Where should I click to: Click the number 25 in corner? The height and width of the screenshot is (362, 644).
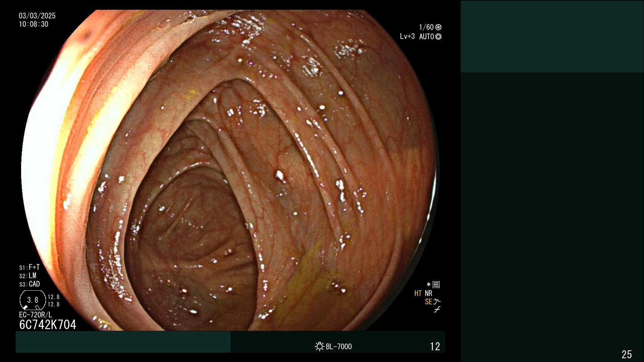pos(627,354)
